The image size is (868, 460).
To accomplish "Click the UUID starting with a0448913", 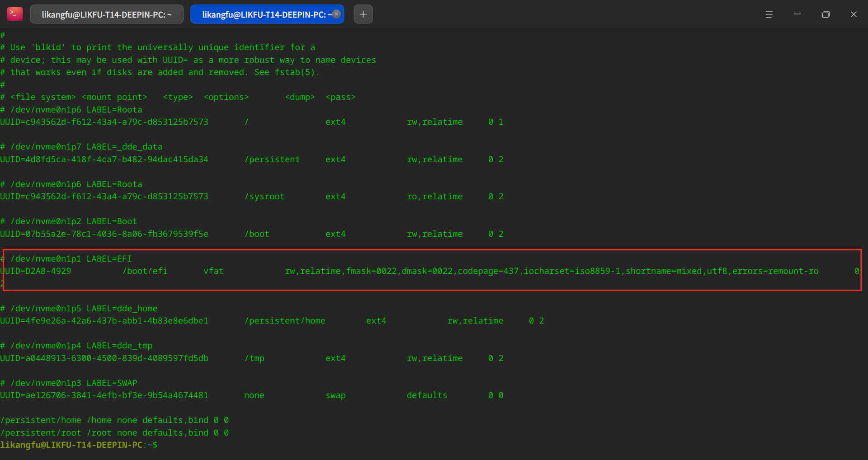I will coord(104,358).
